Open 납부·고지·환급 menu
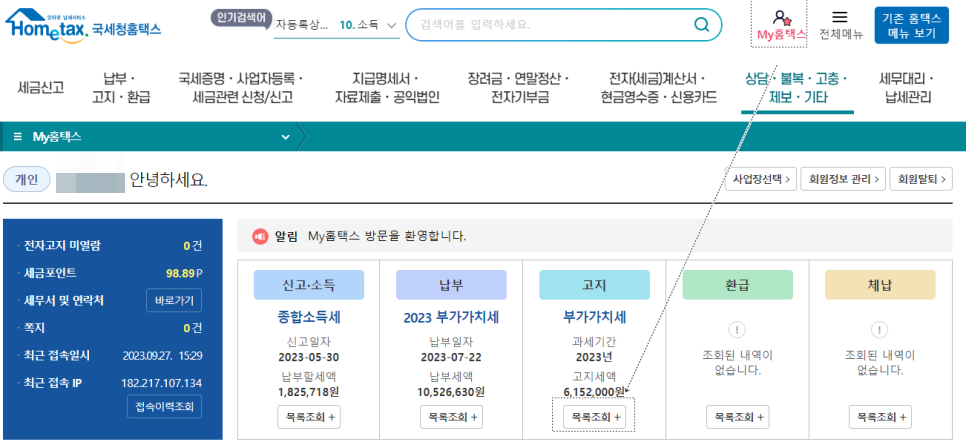 (121, 88)
